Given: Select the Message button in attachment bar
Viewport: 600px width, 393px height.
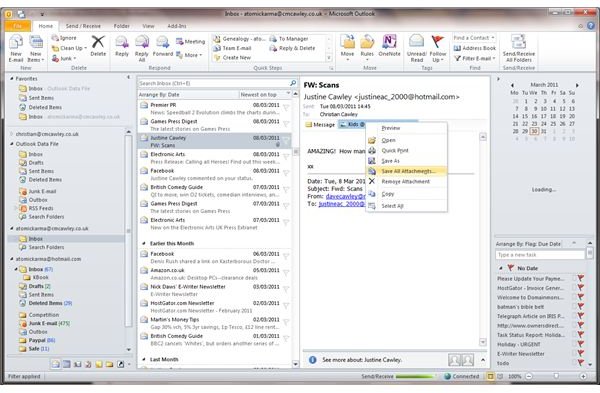Looking at the screenshot, I should point(320,125).
